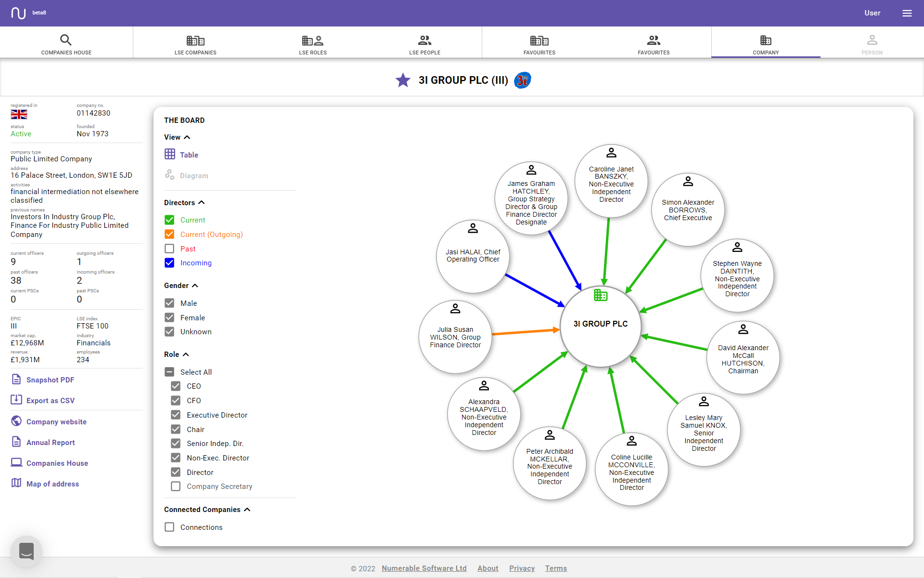Click the Map of address icon
Viewport: 924px width, 578px height.
click(x=16, y=483)
